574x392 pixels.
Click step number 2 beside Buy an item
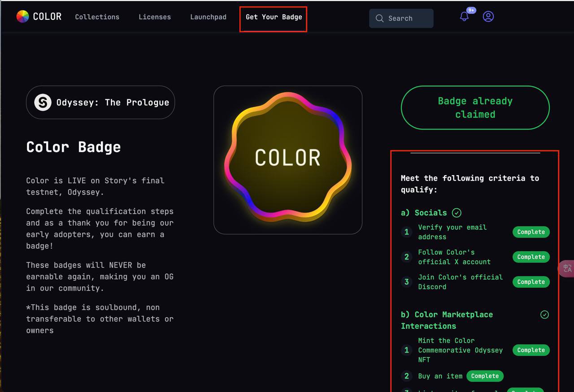pos(407,376)
